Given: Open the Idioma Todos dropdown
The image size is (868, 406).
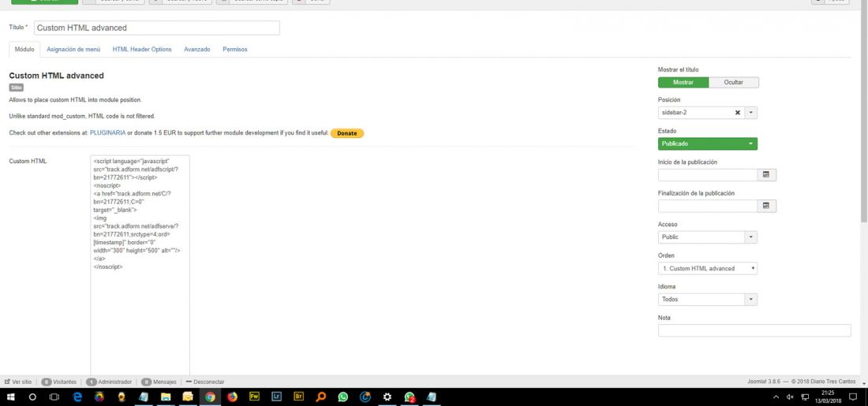Looking at the screenshot, I should 708,300.
